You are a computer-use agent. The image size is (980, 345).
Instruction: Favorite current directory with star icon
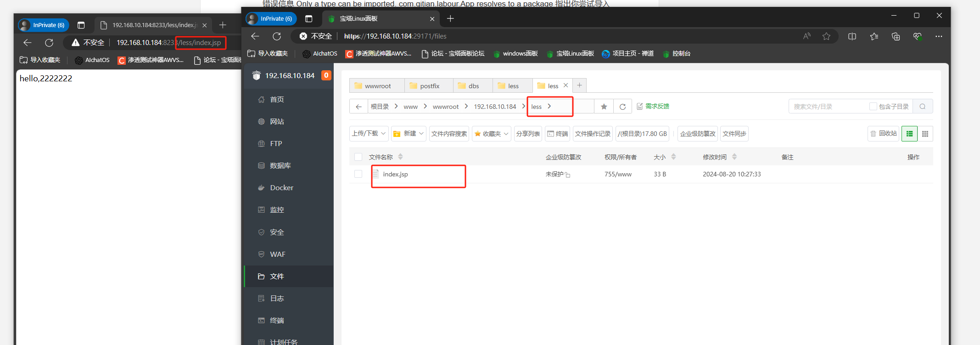(x=604, y=107)
